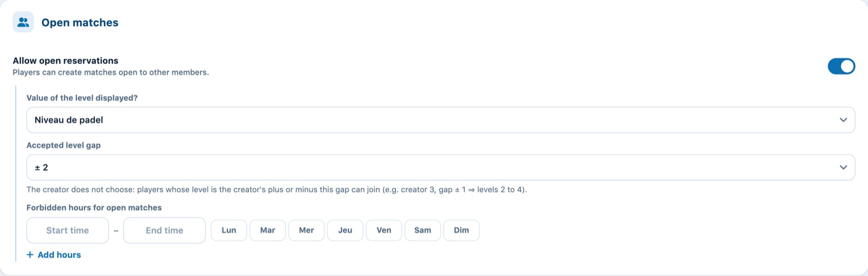868x276 pixels.
Task: Select Mer in forbidden hours days
Action: (x=307, y=230)
